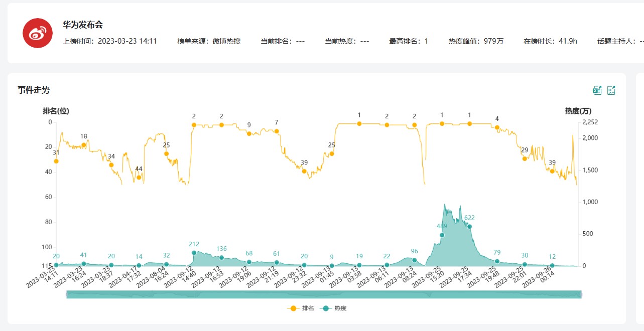
Task: Select the 79 heat marker
Action: pos(497,261)
